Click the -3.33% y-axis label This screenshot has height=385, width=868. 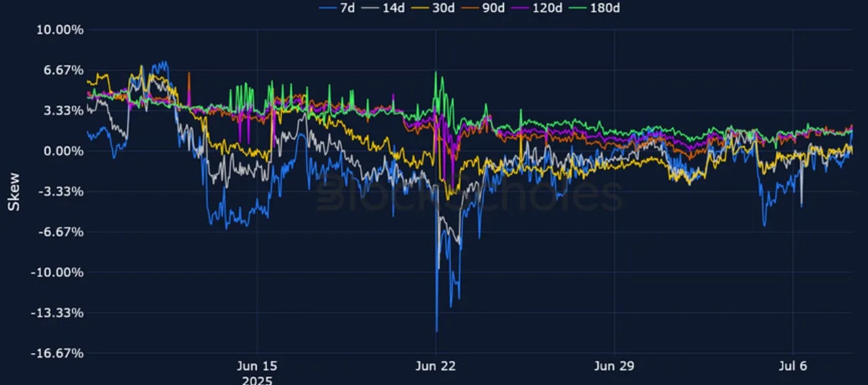pos(63,192)
